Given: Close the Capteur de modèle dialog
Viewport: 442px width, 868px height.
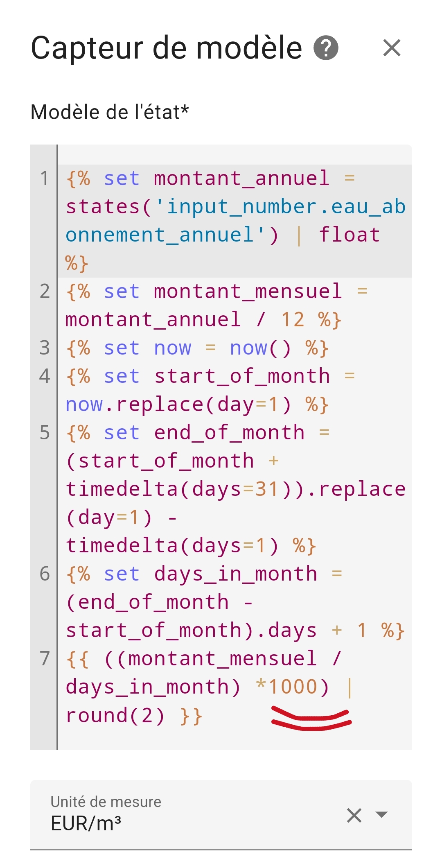Looking at the screenshot, I should coord(392,48).
